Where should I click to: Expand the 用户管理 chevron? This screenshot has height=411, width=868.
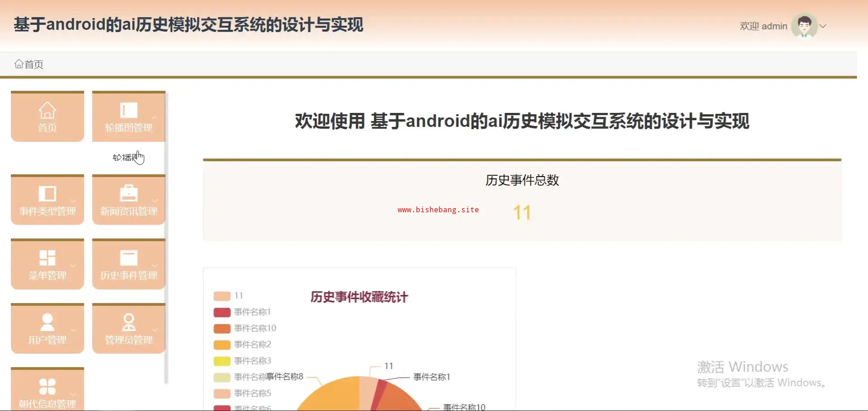tap(73, 330)
